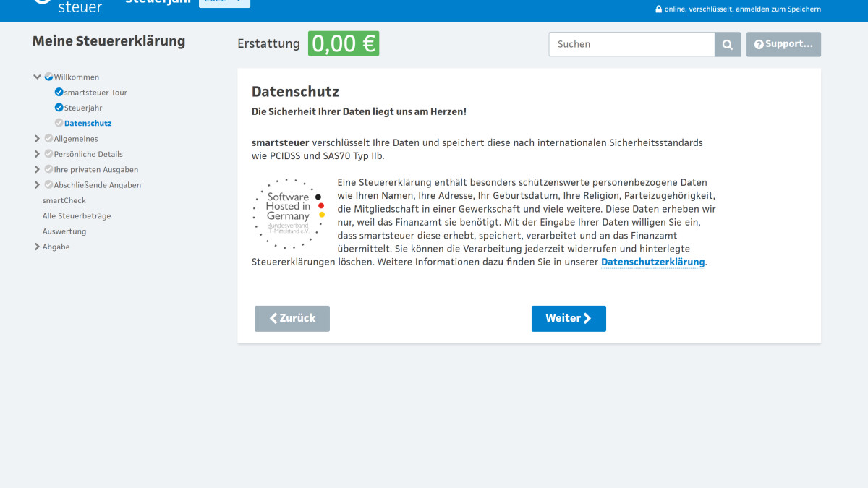
Task: Click the checkmark icon next to smartsteuer Tour
Action: point(58,92)
